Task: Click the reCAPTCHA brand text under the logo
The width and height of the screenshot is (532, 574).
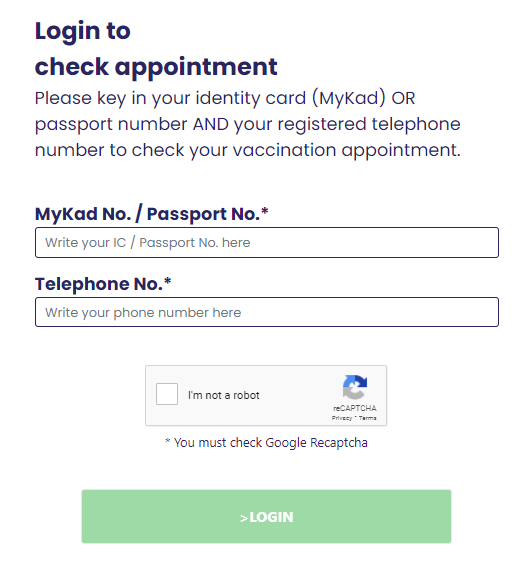Action: click(354, 408)
